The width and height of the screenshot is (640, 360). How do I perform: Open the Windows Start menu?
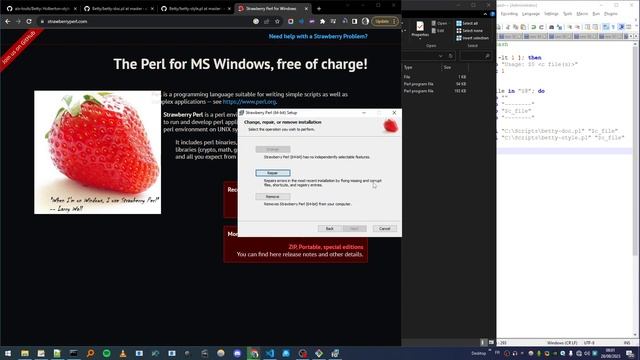(8, 353)
